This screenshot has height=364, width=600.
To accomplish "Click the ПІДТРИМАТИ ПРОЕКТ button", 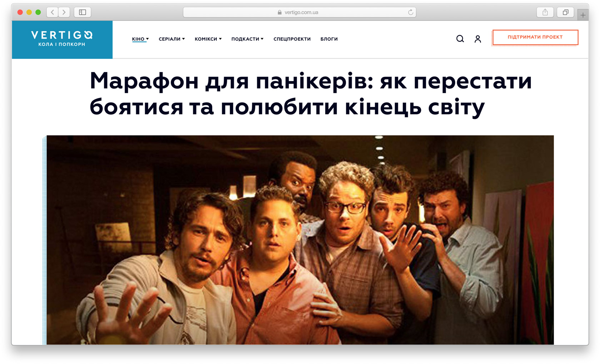I will point(535,37).
